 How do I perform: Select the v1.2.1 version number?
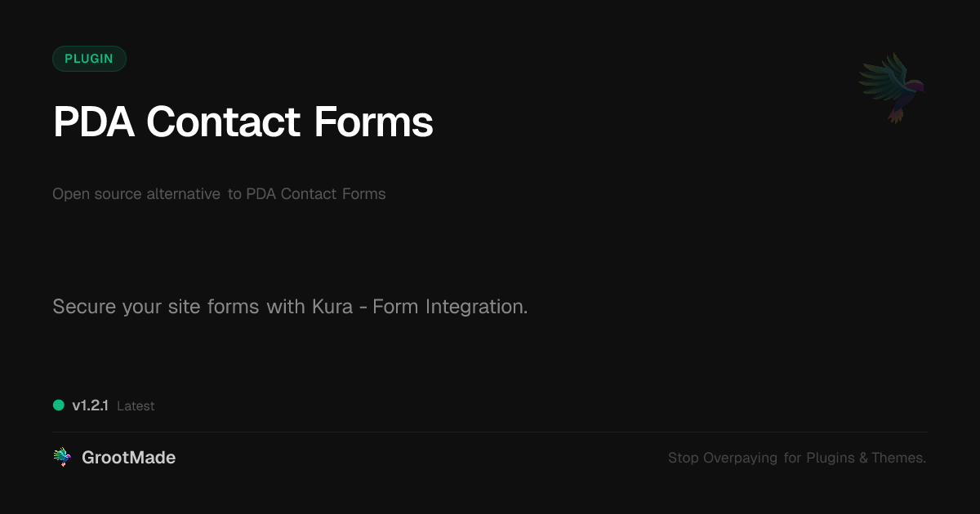point(90,405)
